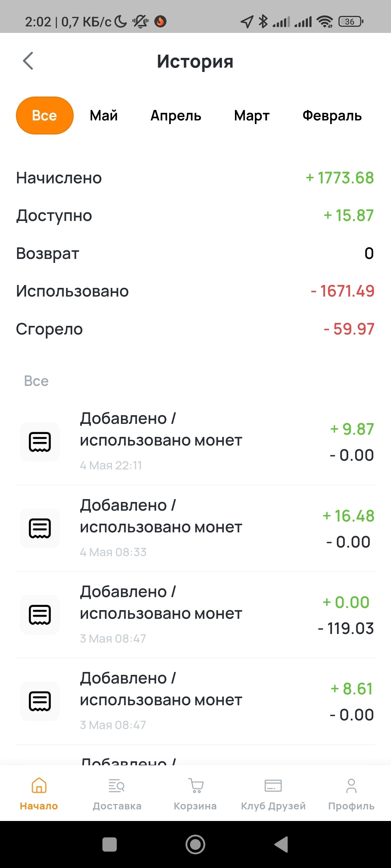Viewport: 391px width, 868px height.
Task: Tap the Начислено total row
Action: pos(195,178)
